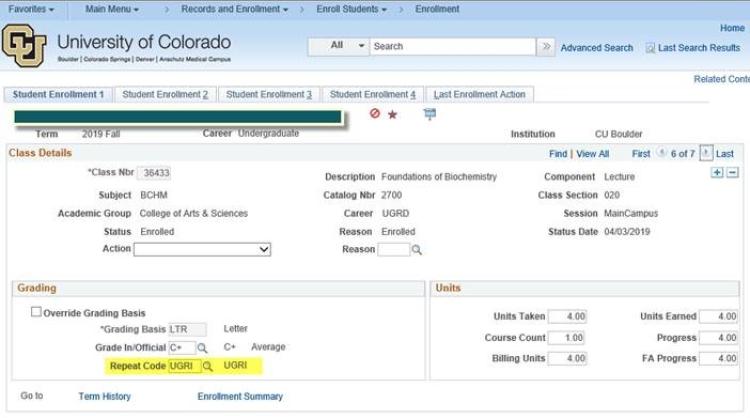Click the Billing Units field
The image size is (750, 418).
coord(568,358)
